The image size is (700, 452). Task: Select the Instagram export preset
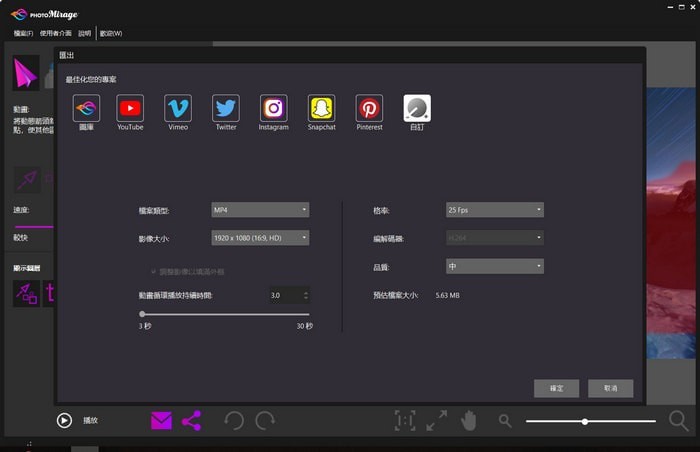pos(273,108)
